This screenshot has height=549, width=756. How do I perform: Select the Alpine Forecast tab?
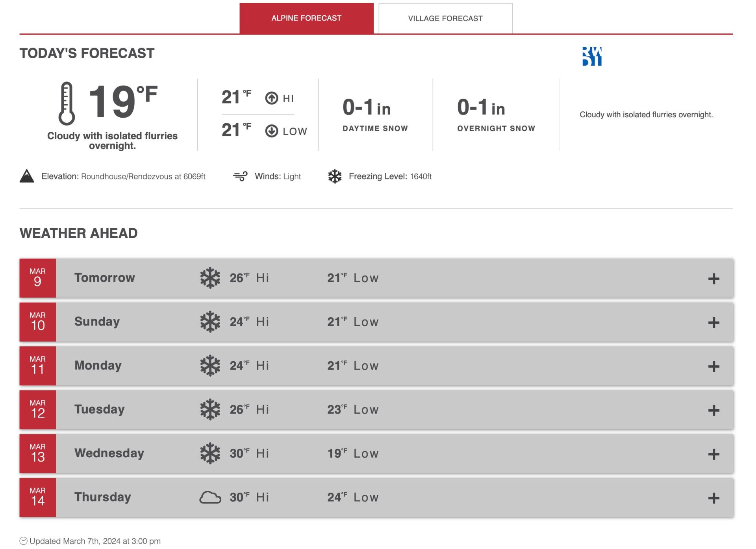(306, 18)
